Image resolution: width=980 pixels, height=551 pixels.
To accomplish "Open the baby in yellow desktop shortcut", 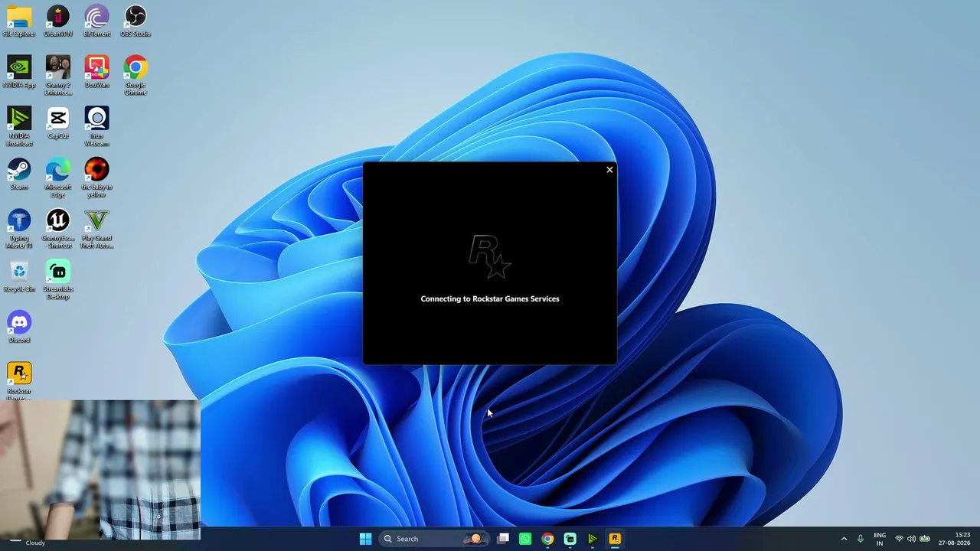I will (96, 178).
